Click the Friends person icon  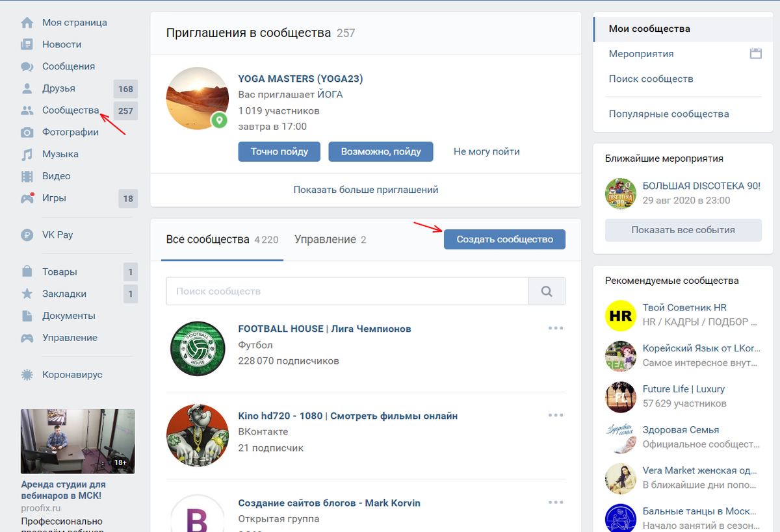(x=27, y=88)
